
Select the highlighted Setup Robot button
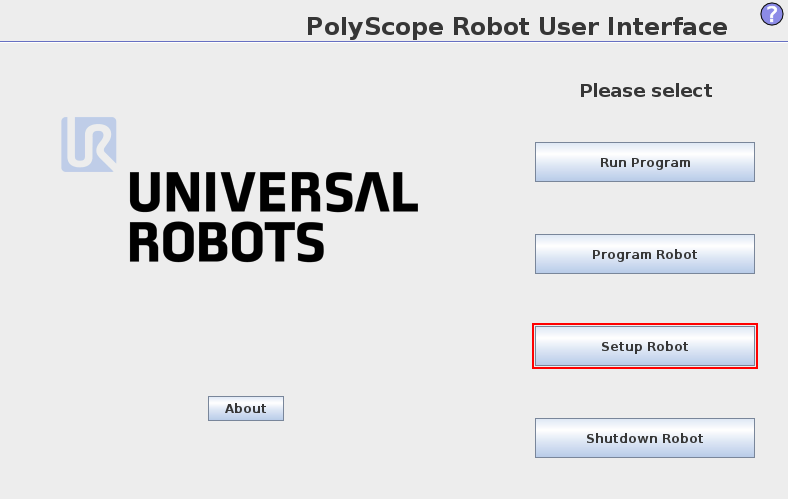tap(644, 346)
